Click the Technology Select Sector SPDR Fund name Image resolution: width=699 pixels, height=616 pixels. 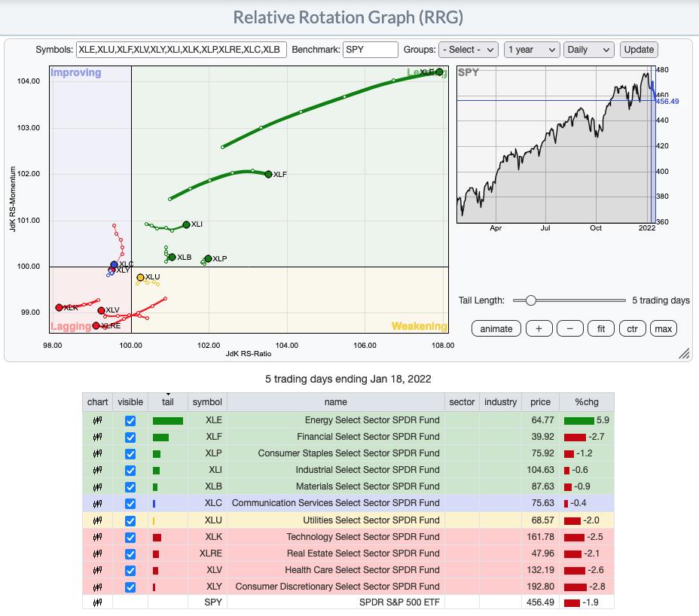pyautogui.click(x=363, y=537)
